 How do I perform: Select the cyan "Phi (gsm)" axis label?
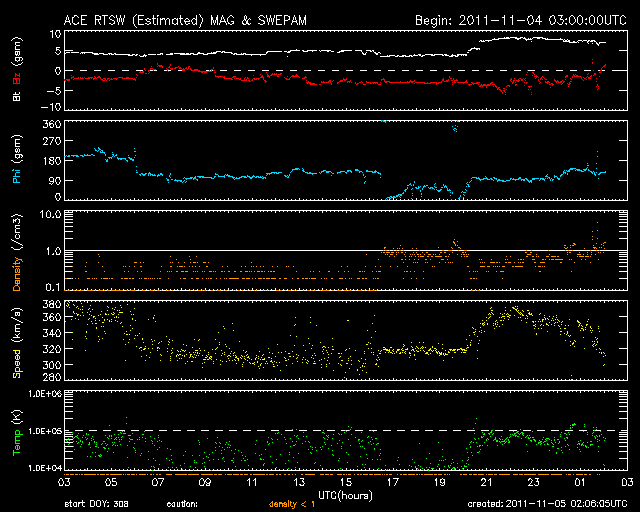(x=17, y=159)
